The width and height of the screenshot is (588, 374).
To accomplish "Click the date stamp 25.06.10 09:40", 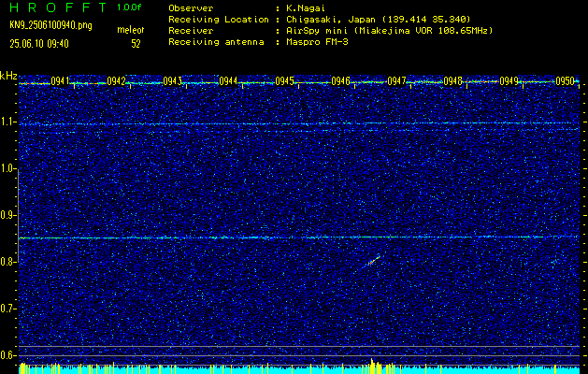I will click(x=39, y=44).
